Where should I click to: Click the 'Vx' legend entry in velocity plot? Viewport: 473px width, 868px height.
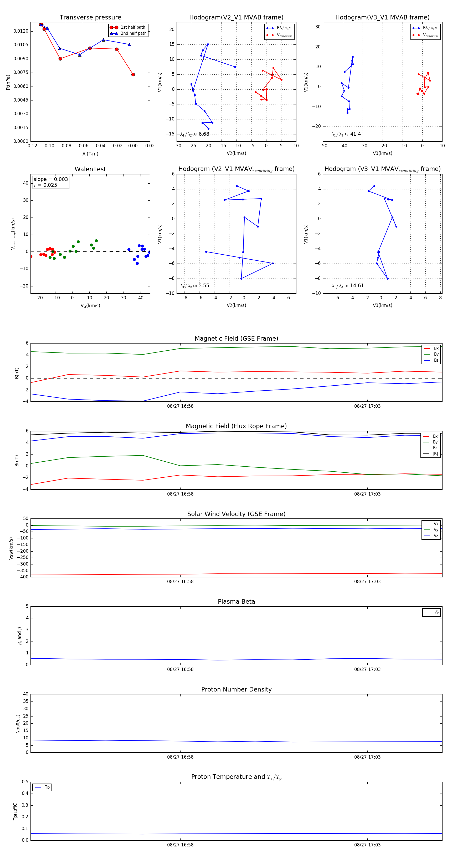(x=431, y=524)
